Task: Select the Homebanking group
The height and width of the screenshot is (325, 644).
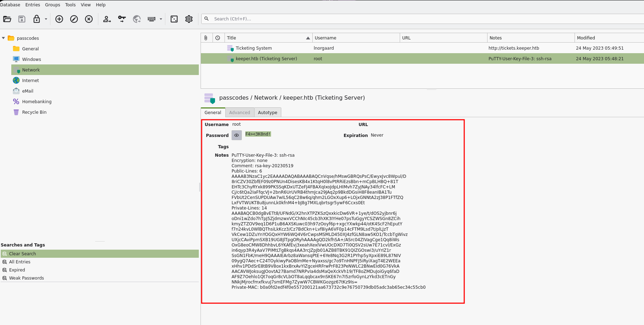Action: click(x=37, y=102)
